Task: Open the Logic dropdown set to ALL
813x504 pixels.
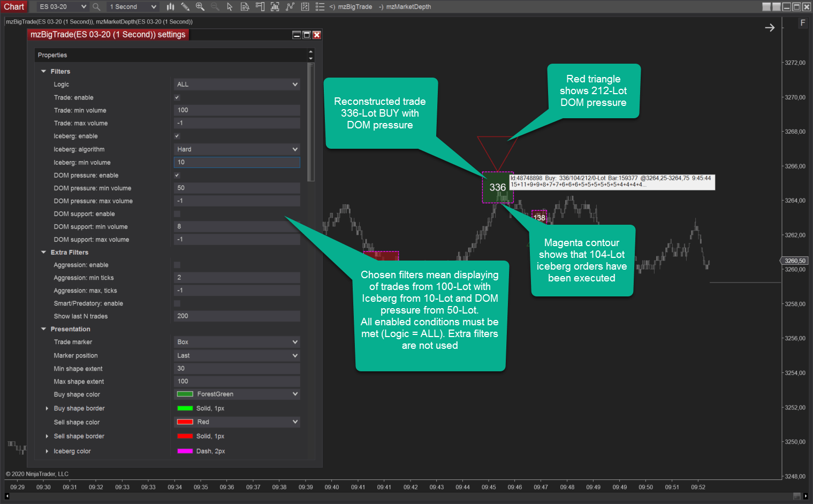Action: (237, 85)
